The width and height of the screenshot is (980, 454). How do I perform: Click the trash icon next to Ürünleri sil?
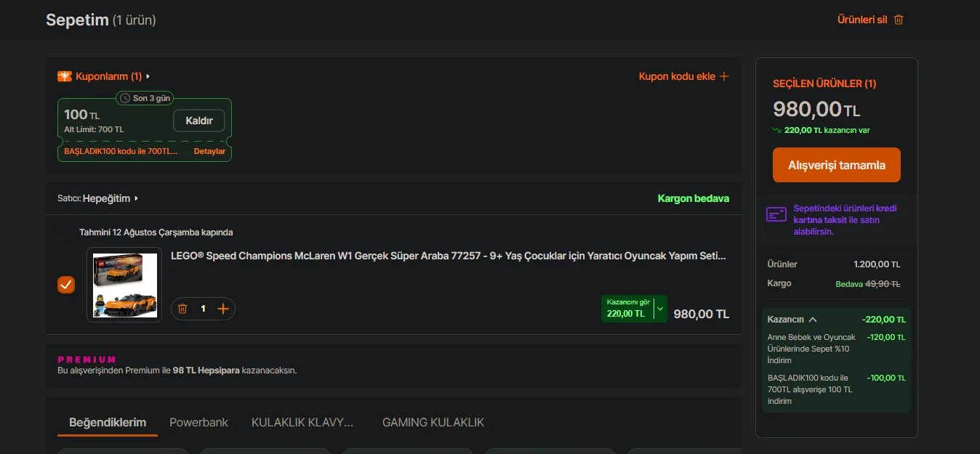point(899,20)
